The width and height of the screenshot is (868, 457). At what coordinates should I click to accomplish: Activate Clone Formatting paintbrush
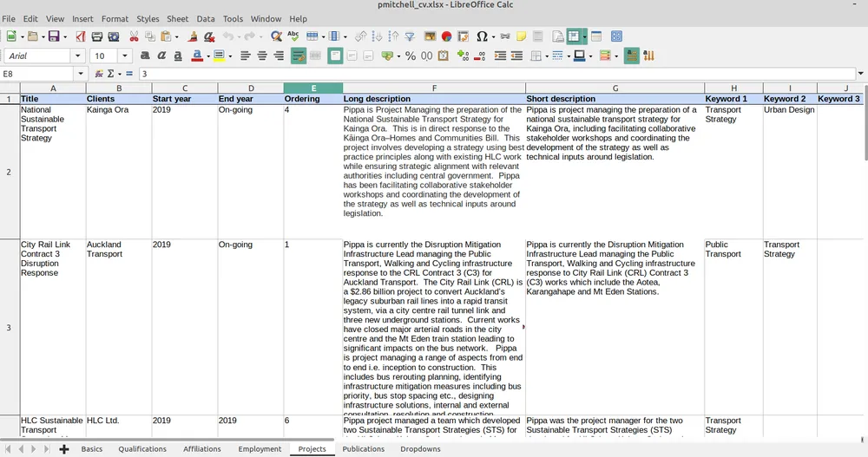(x=193, y=36)
